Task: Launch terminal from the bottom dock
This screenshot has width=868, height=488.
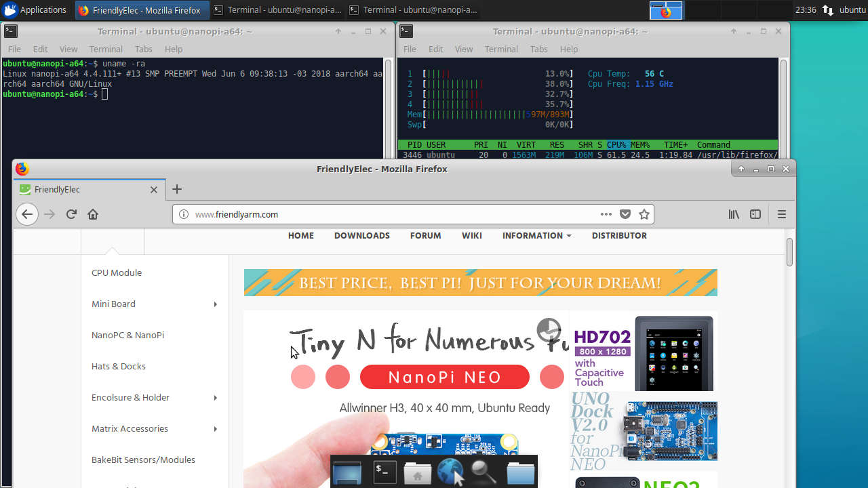Action: [385, 472]
